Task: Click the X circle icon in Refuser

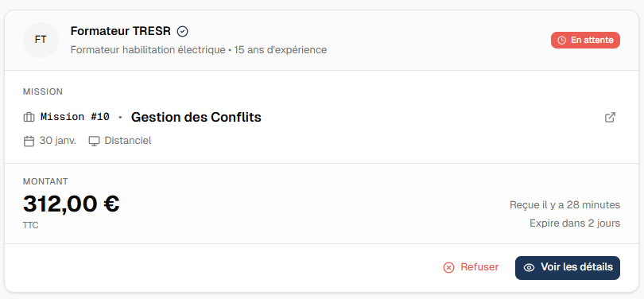Action: 448,268
